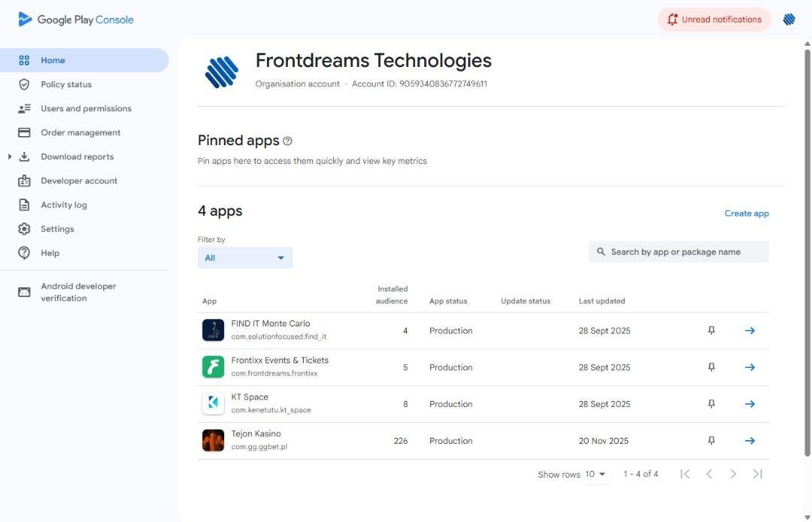Viewport: 812px width, 522px height.
Task: Jump to last page of apps list
Action: click(758, 474)
